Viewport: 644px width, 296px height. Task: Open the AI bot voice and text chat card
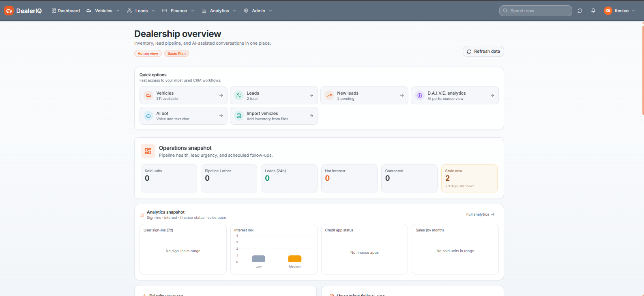[183, 116]
